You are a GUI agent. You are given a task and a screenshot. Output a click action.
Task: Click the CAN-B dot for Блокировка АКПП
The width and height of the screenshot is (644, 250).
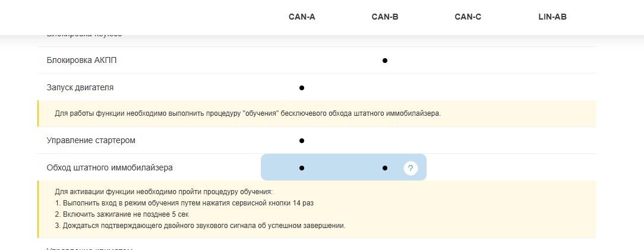pos(385,61)
